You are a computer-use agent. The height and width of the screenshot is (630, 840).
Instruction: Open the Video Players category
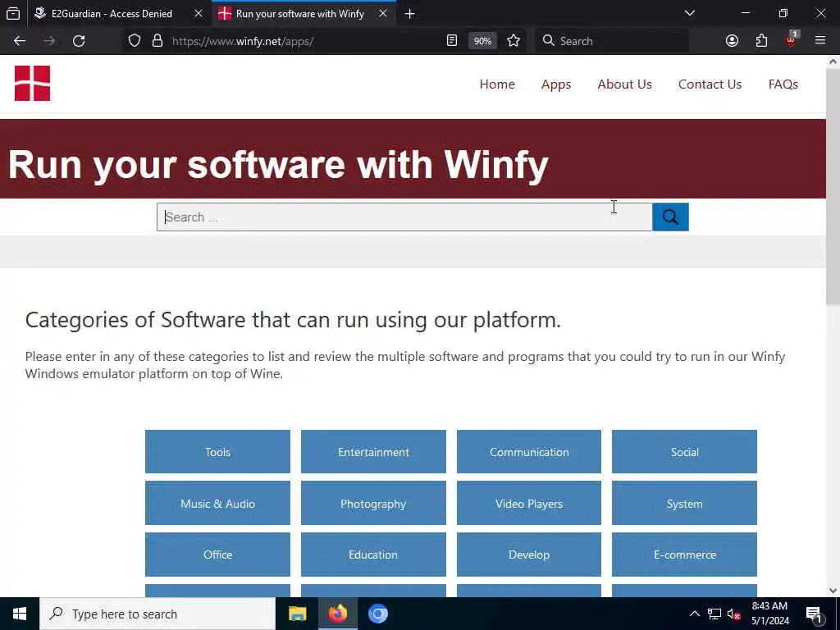(x=529, y=503)
